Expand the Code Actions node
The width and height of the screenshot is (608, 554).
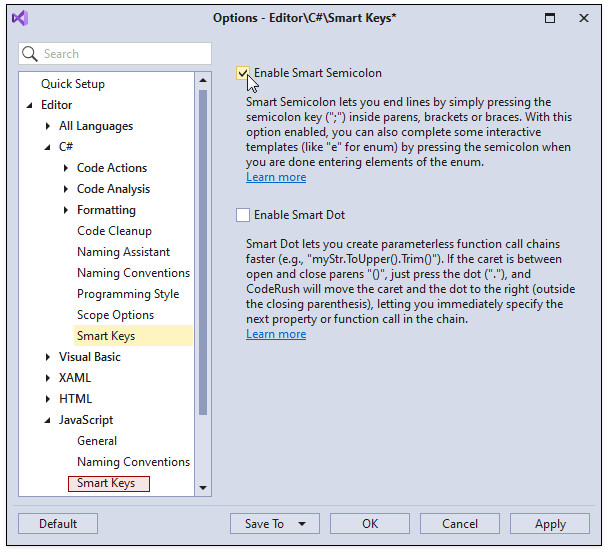[66, 168]
